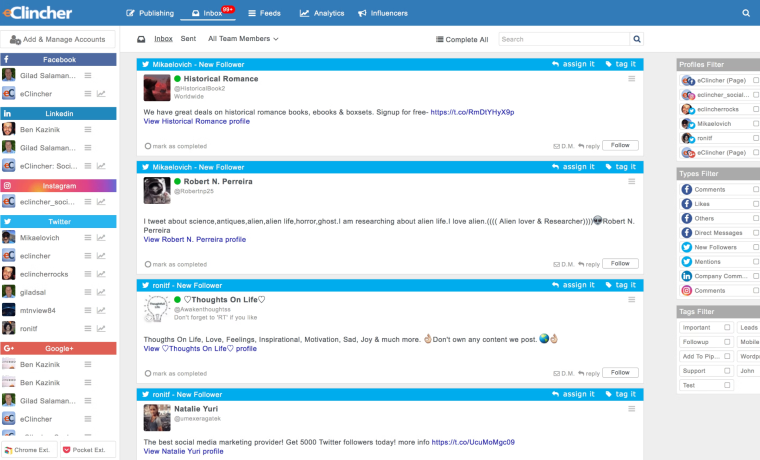The height and width of the screenshot is (460, 760).
Task: Open menu icon for eClincher Google+ account
Action: tap(88, 419)
